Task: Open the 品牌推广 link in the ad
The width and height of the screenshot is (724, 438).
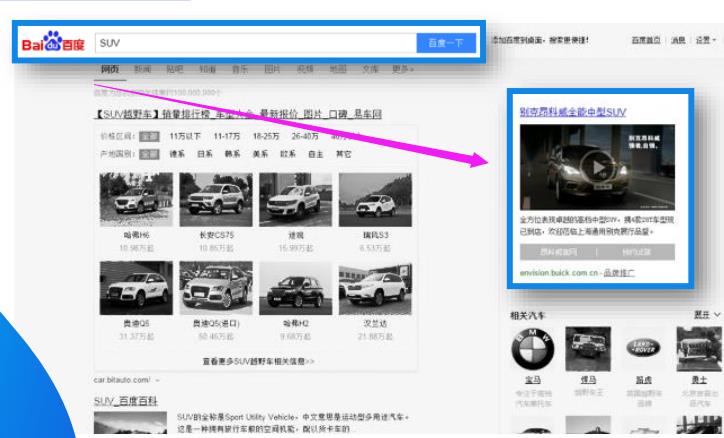Action: click(619, 273)
